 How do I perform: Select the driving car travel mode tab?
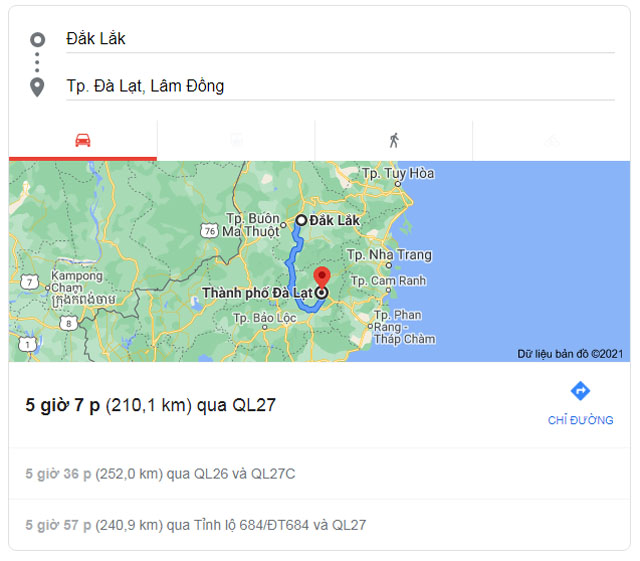point(83,140)
